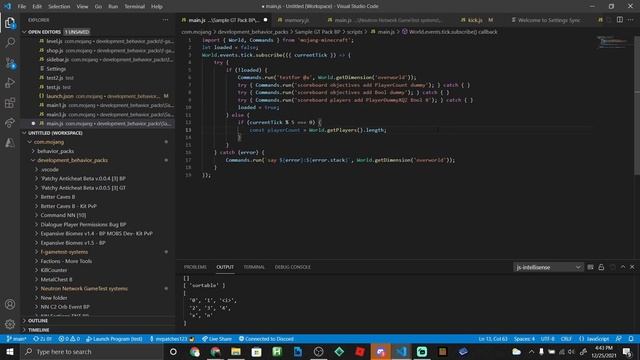Image resolution: width=640 pixels, height=360 pixels.
Task: Collapse the Open Editors section
Action: [97, 32]
